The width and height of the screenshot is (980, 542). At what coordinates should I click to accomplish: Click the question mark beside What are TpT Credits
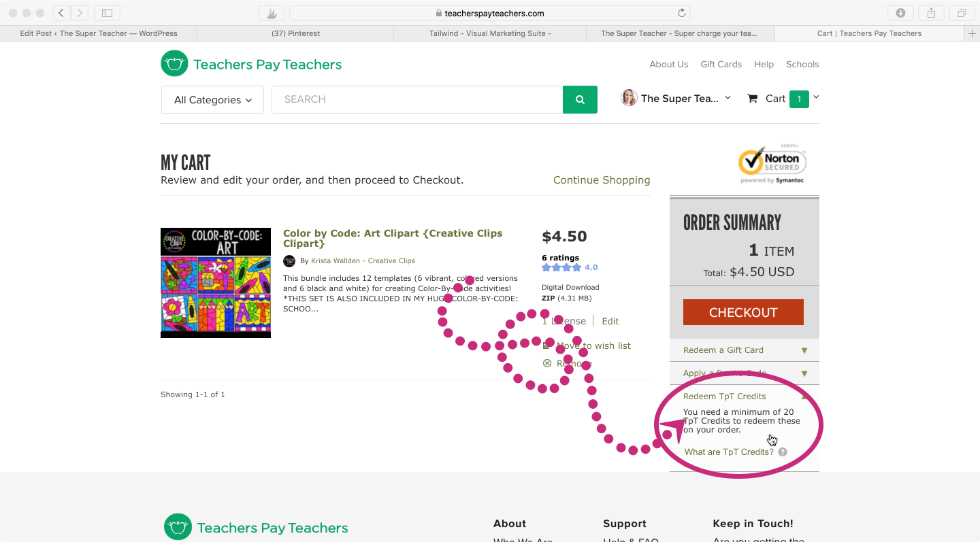point(782,451)
